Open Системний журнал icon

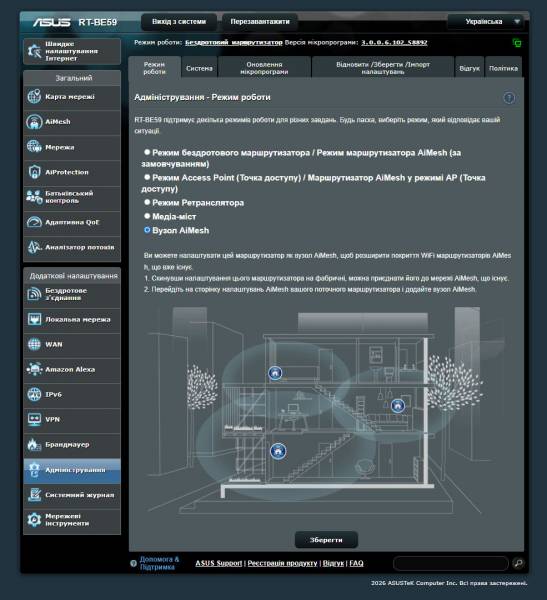34,494
